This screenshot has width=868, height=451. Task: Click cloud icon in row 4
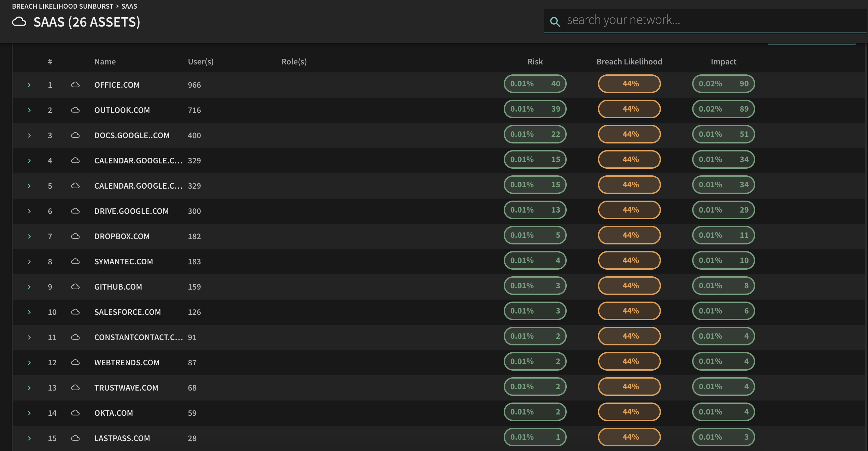(75, 160)
